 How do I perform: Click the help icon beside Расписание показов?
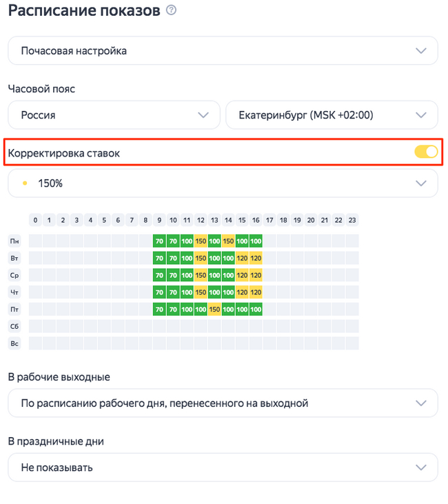[x=172, y=11]
